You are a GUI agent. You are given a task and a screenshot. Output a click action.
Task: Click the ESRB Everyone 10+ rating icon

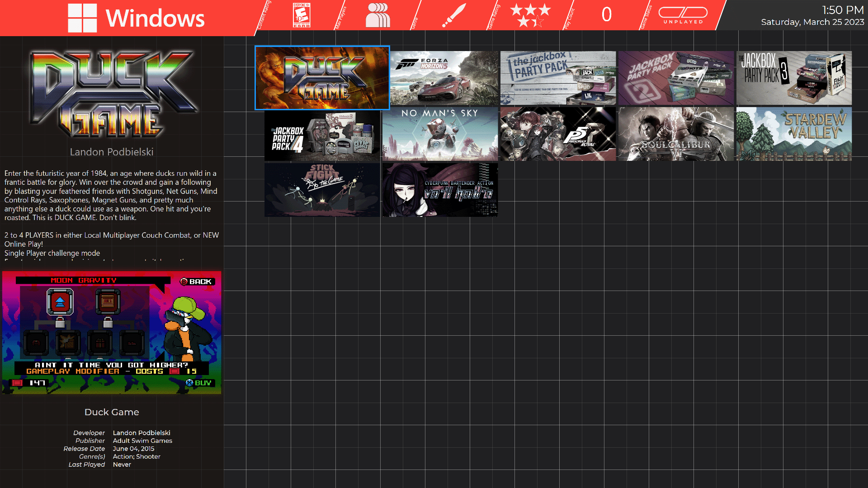pyautogui.click(x=302, y=15)
